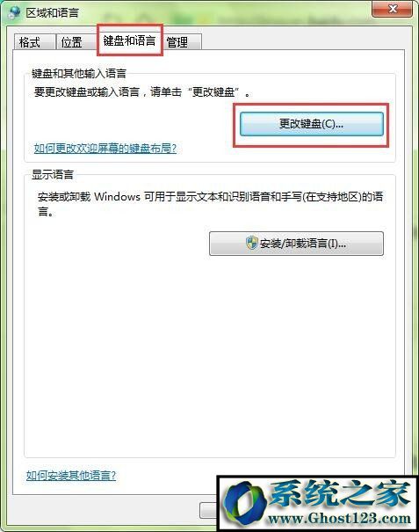Open the 如何更改欢迎屏幕的键盘布局? help link
Viewport: 419px width, 532px height.
(x=105, y=149)
